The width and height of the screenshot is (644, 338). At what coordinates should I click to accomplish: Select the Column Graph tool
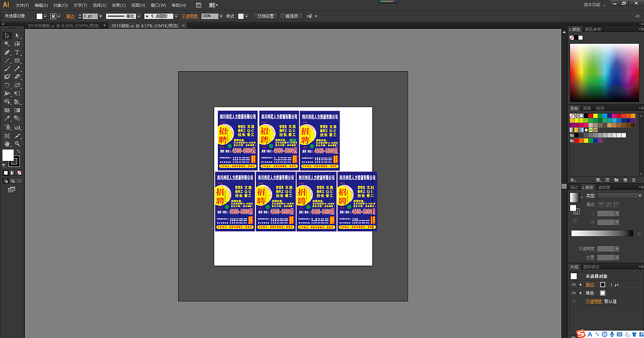(17, 127)
